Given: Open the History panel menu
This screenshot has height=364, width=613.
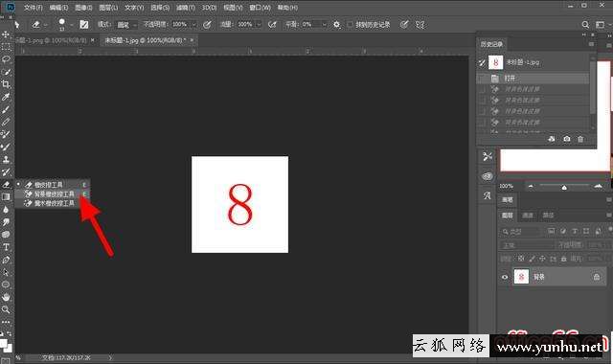Looking at the screenshot, I should pos(592,44).
